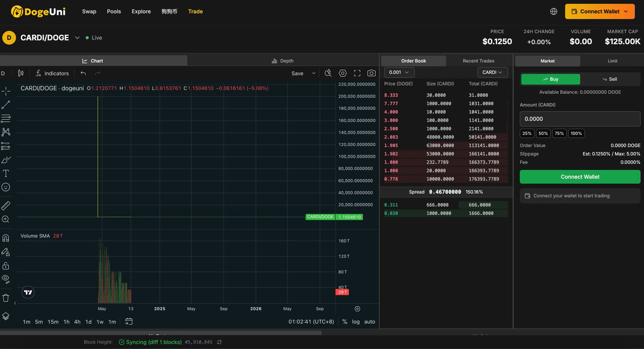
Task: Toggle log scale on price axis
Action: click(x=356, y=322)
